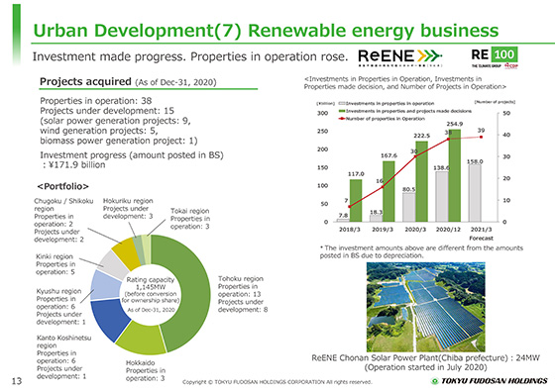Click the 'Kanto Koshinetsu region' label

point(63,342)
